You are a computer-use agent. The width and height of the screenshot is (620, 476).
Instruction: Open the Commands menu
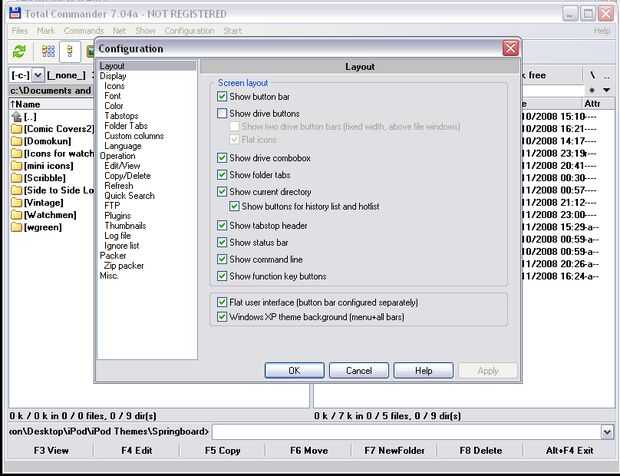(x=83, y=30)
